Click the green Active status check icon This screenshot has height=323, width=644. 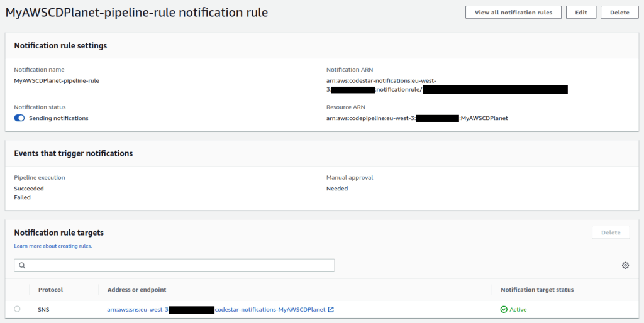(x=504, y=309)
